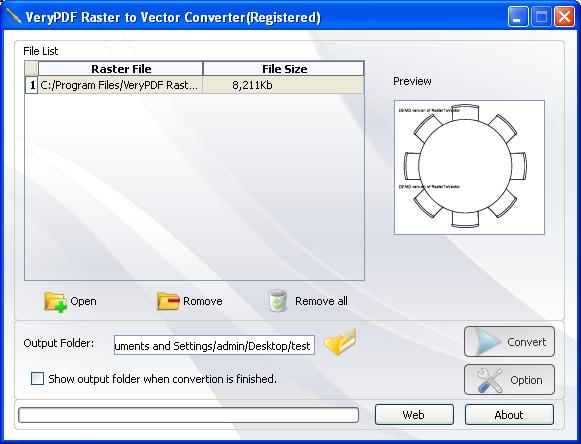581x444 pixels.
Task: Click the preview thumbnail of the round table drawing
Action: point(469,167)
